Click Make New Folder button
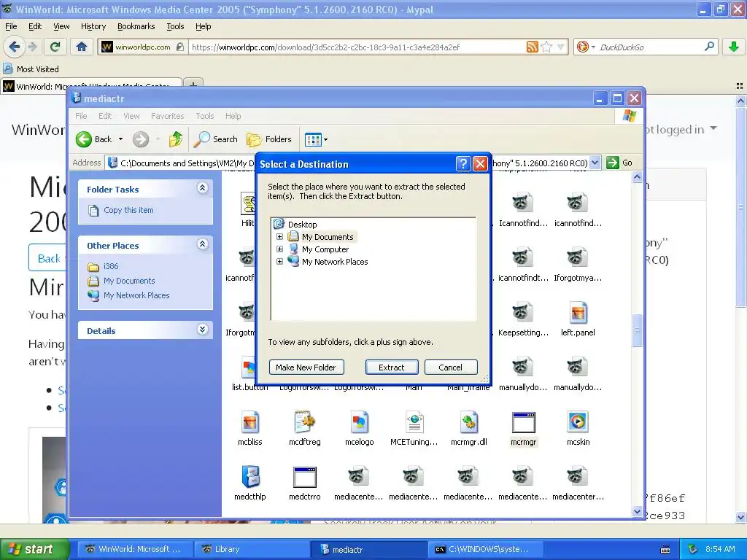 pyautogui.click(x=306, y=367)
